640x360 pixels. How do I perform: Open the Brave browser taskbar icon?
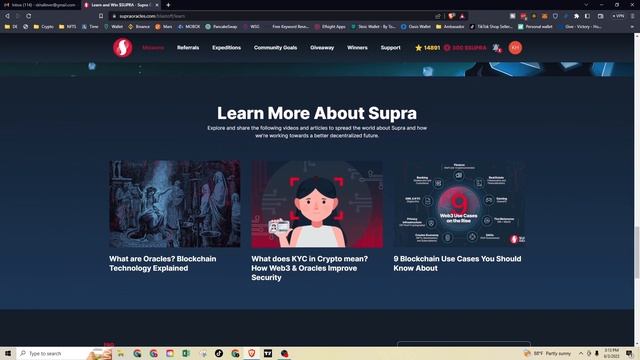point(251,353)
